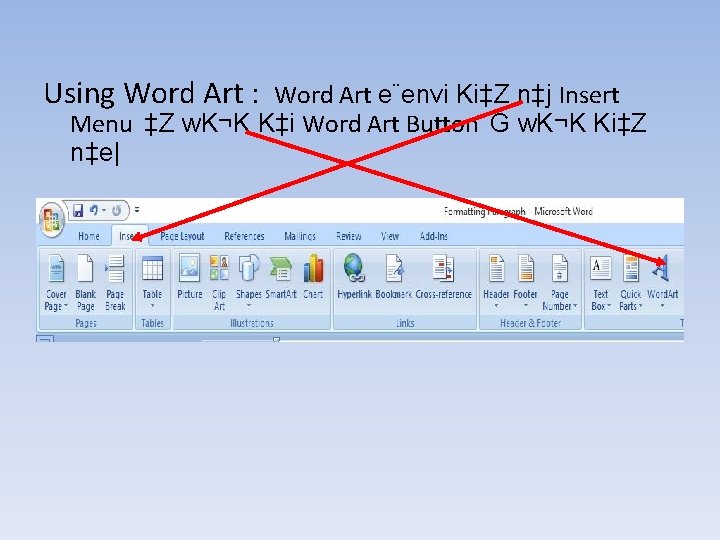
Task: Expand the Table dropdown arrow
Action: [x=152, y=306]
